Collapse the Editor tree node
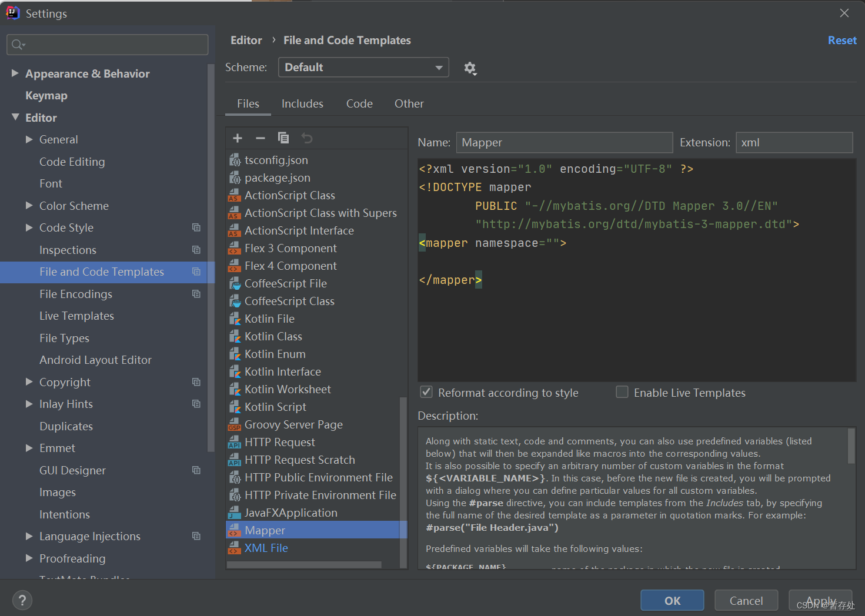The width and height of the screenshot is (865, 616). click(x=15, y=118)
